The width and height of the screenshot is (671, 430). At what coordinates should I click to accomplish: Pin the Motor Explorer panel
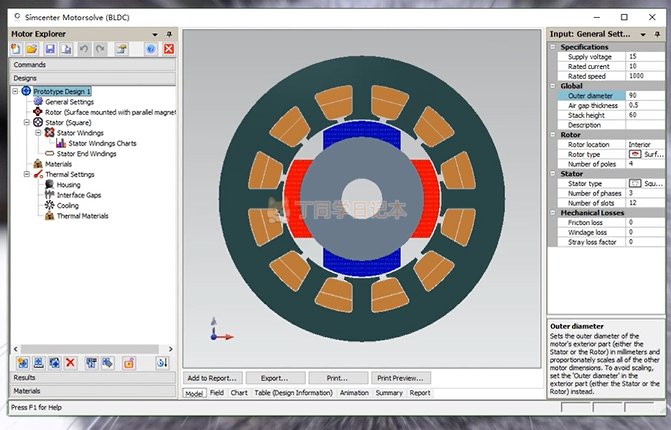169,34
